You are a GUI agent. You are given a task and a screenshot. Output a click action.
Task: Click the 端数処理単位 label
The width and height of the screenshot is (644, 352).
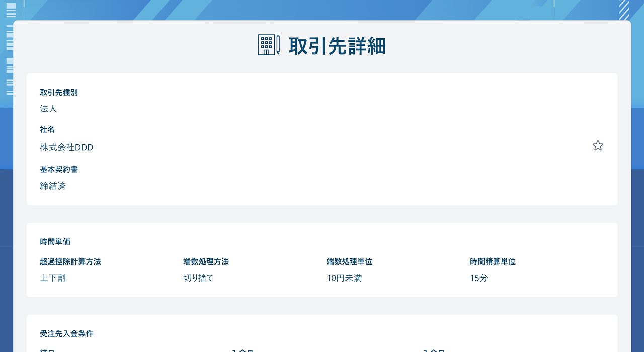350,262
